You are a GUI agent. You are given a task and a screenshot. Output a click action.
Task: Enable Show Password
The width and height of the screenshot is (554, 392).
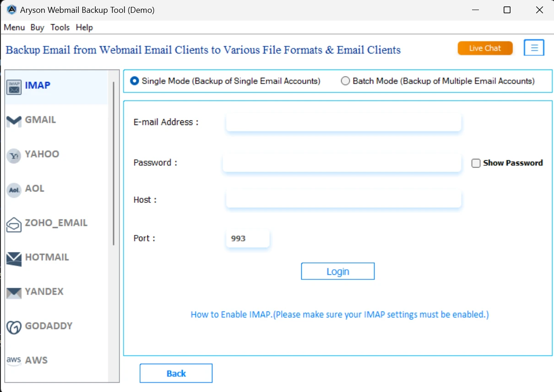coord(476,163)
